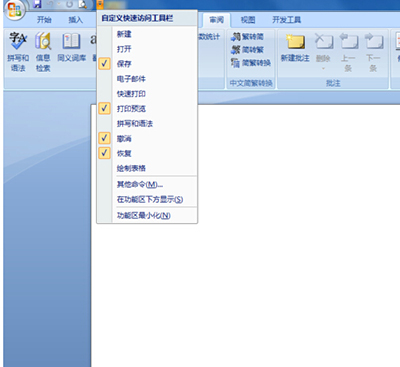This screenshot has width=400, height=367.
Task: Click the Redo icon in the quick access toolbar
Action: (70, 4)
